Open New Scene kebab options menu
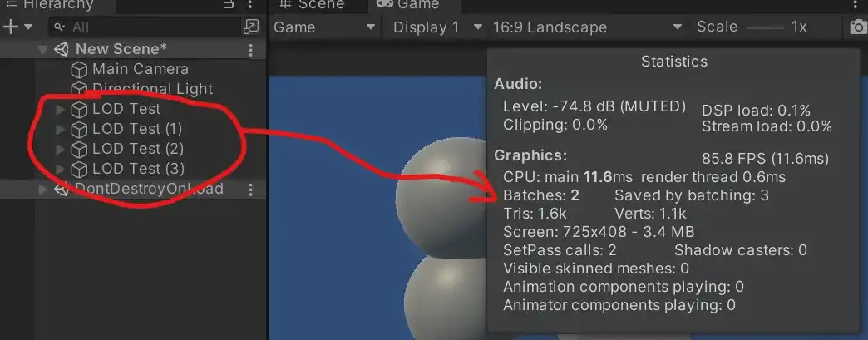The height and width of the screenshot is (340, 868). click(251, 50)
